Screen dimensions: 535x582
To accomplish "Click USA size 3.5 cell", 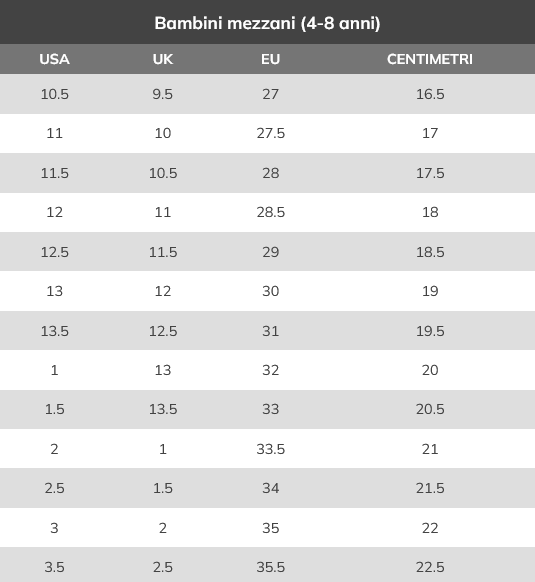I will coord(55,567).
